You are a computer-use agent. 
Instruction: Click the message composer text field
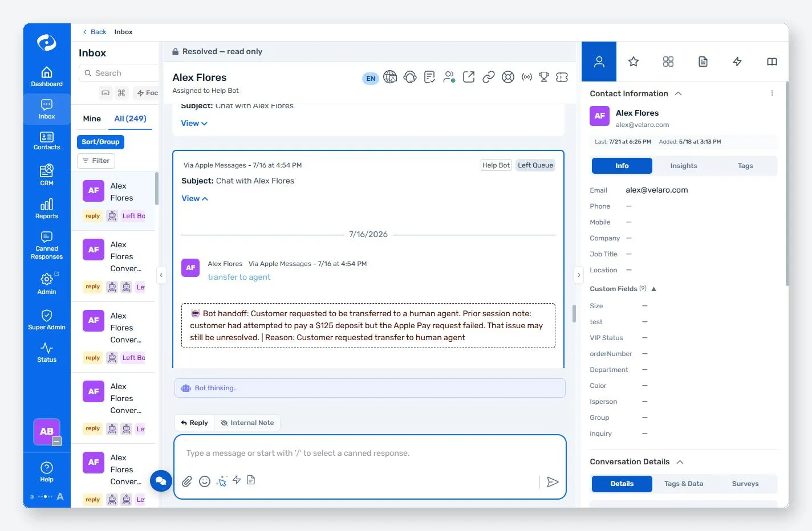(x=370, y=454)
